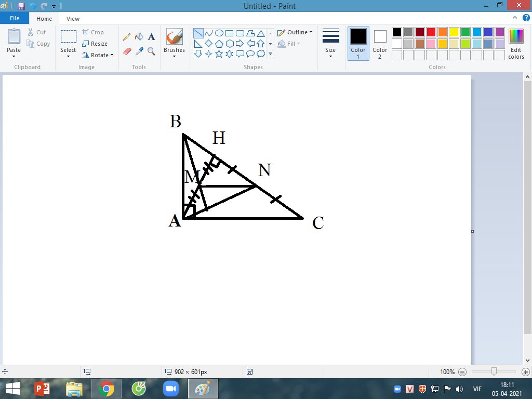Choose the Line shape
532x399 pixels.
click(x=198, y=33)
